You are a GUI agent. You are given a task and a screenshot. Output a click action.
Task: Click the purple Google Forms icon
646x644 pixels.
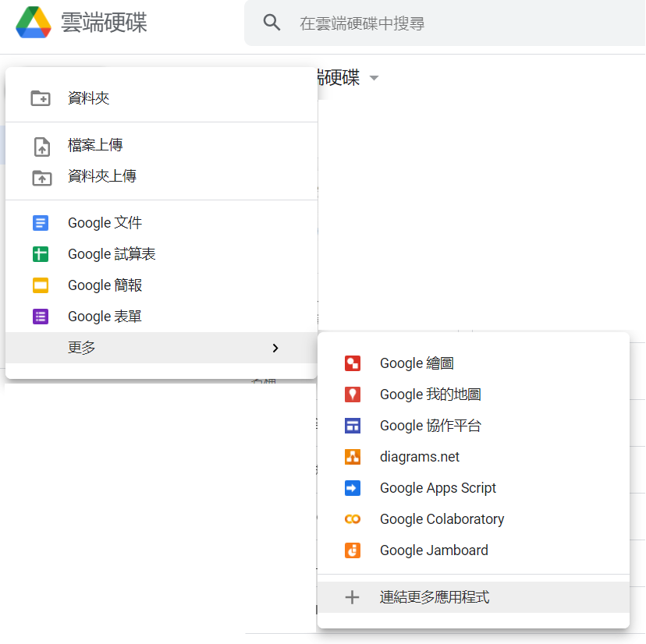(41, 317)
